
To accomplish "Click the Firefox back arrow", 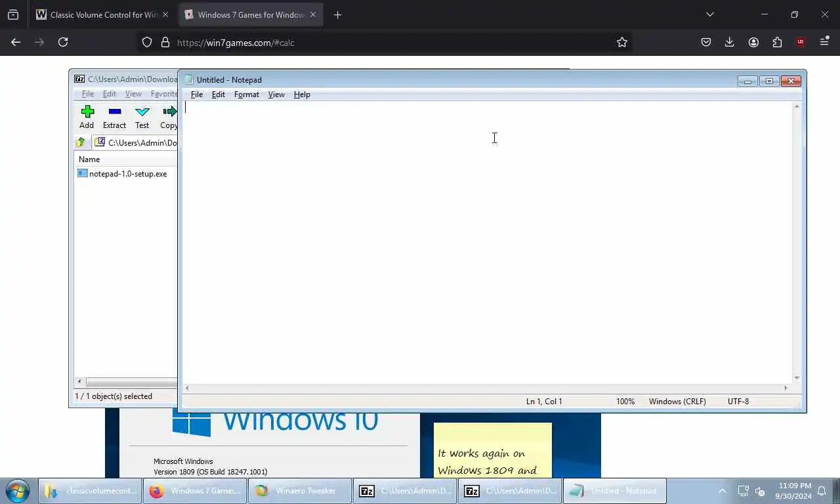I will coord(16,42).
